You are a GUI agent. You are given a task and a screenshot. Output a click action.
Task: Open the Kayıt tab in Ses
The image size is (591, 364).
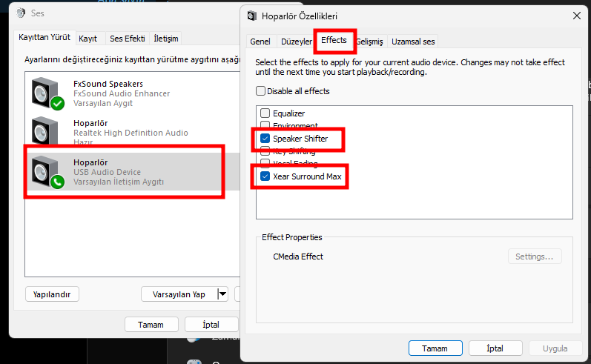tap(88, 39)
